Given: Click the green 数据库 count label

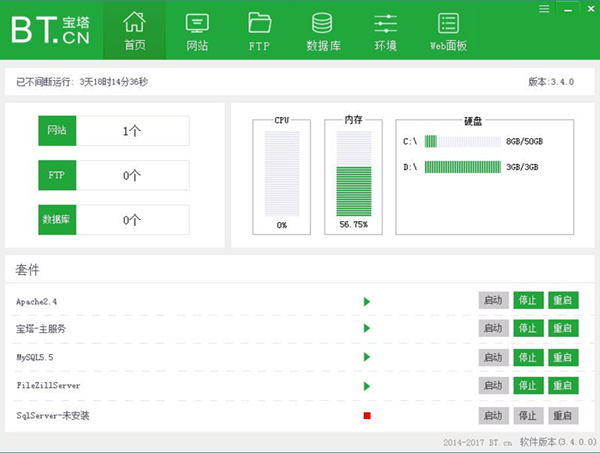Looking at the screenshot, I should [x=57, y=220].
